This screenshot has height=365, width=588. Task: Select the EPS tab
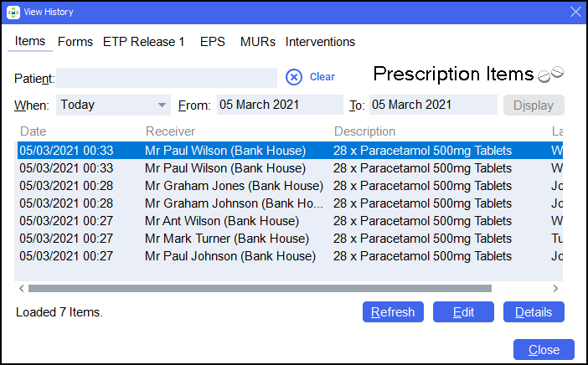212,42
